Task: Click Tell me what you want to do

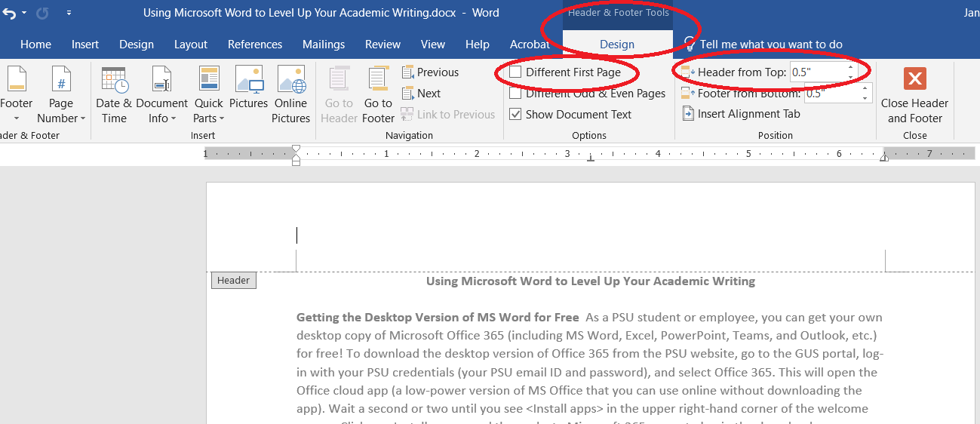Action: point(770,45)
